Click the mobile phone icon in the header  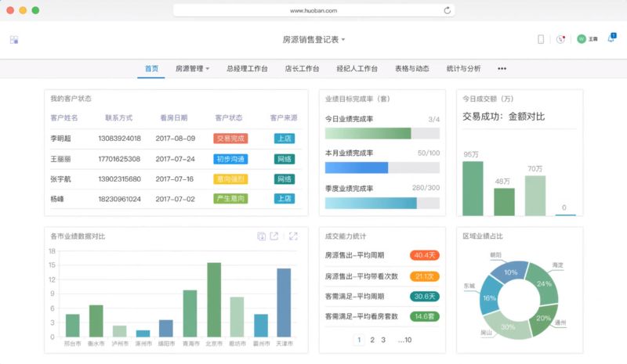tap(541, 39)
